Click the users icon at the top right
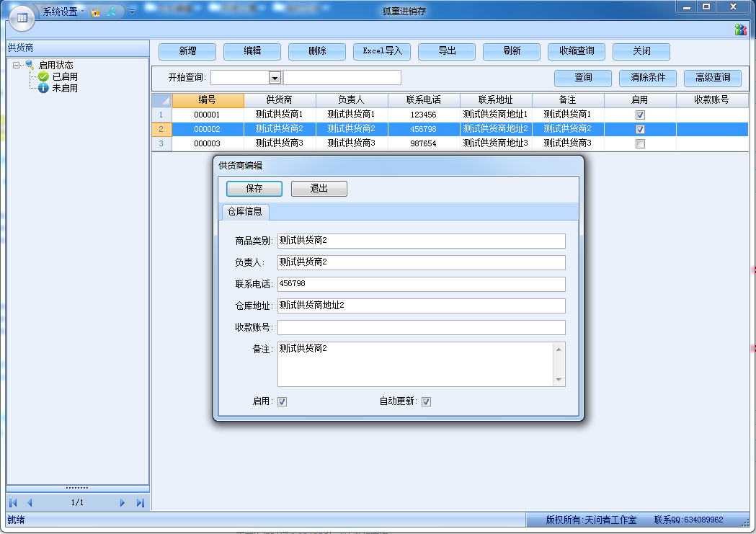Image resolution: width=756 pixels, height=534 pixels. [x=740, y=30]
